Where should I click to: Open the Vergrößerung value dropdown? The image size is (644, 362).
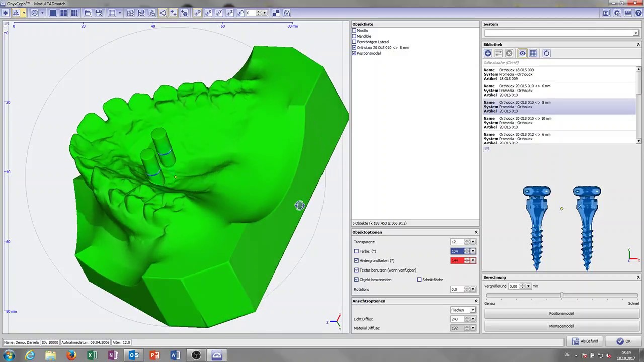pyautogui.click(x=528, y=286)
